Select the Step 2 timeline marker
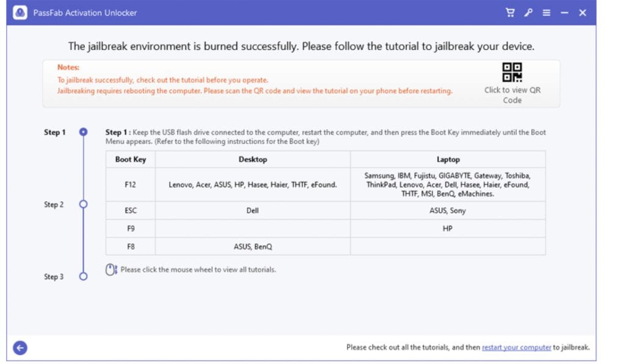The image size is (625, 364). 83,204
